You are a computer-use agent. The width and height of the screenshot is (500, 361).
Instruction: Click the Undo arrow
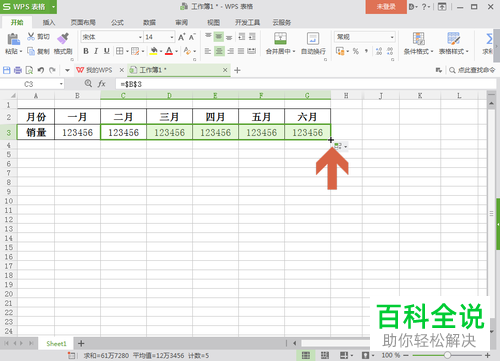click(41, 70)
